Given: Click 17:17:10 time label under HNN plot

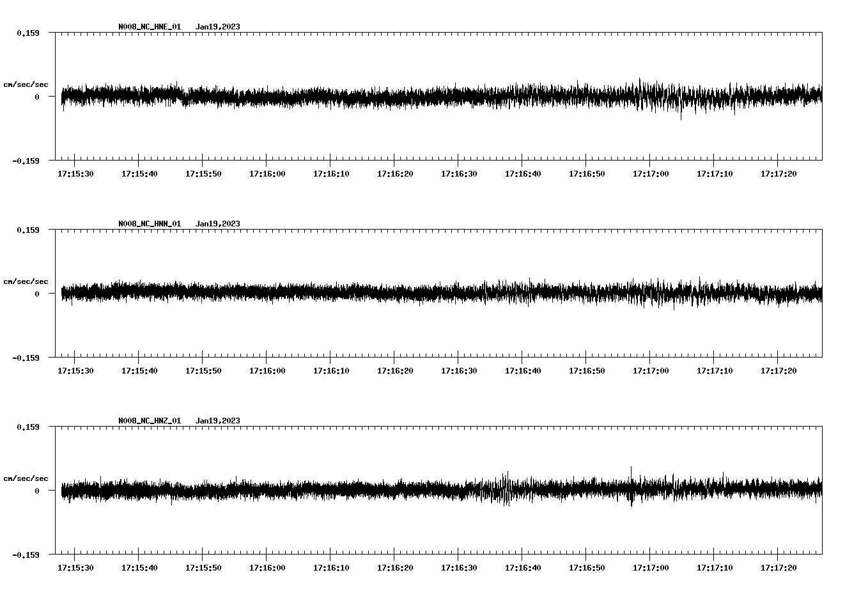Looking at the screenshot, I should 715,371.
